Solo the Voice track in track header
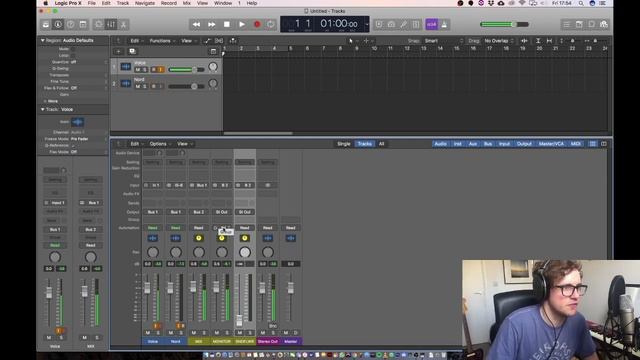The image size is (640, 360). pos(144,70)
